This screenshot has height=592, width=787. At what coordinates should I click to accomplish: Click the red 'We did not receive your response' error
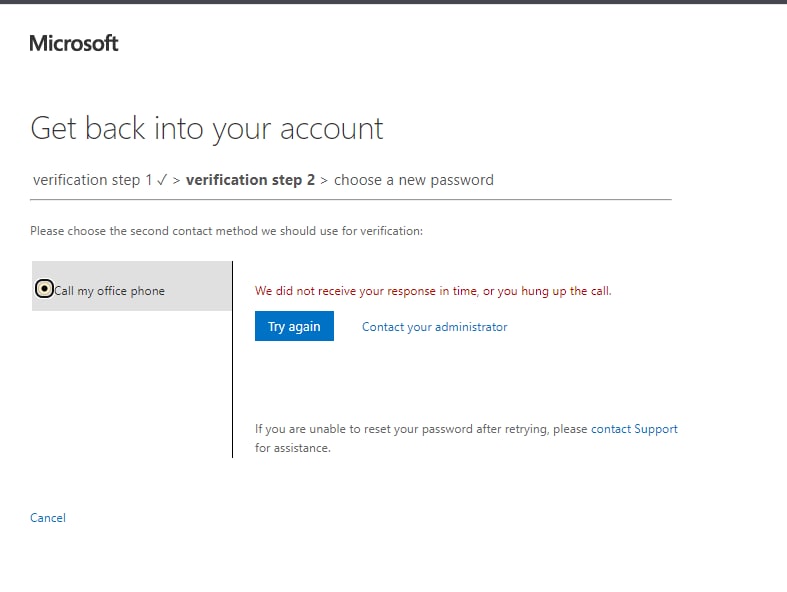433,291
